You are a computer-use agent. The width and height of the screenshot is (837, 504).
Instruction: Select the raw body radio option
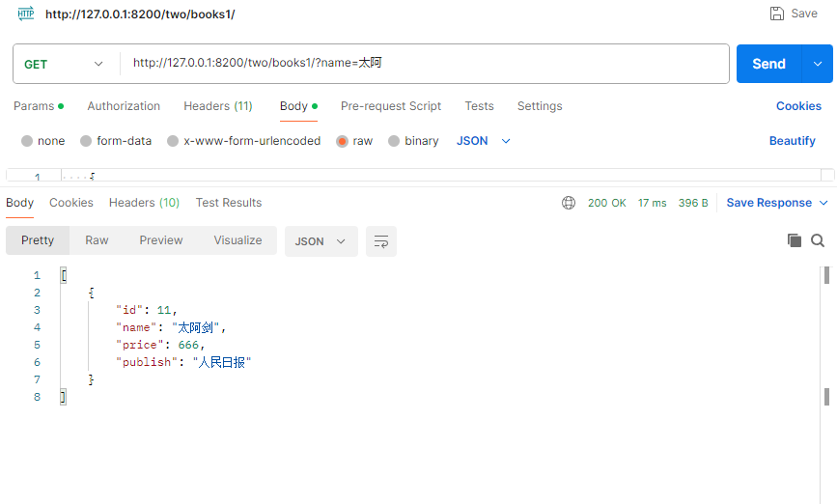[342, 141]
